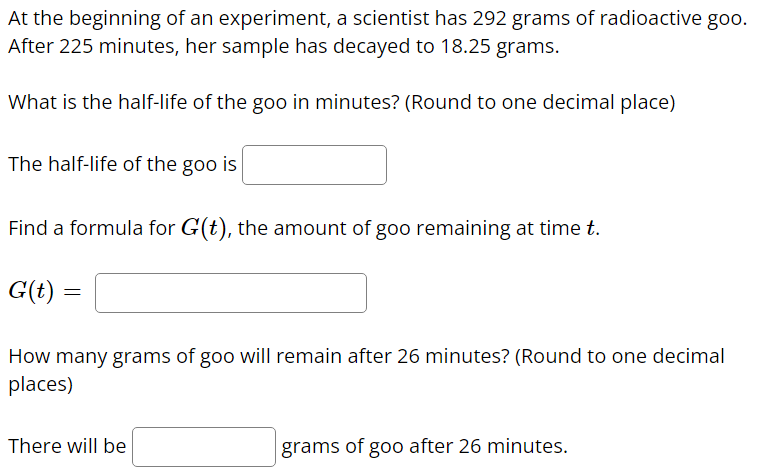This screenshot has width=783, height=467.
Task: Click the 'G(t) =' label before formula box
Action: pos(44,291)
